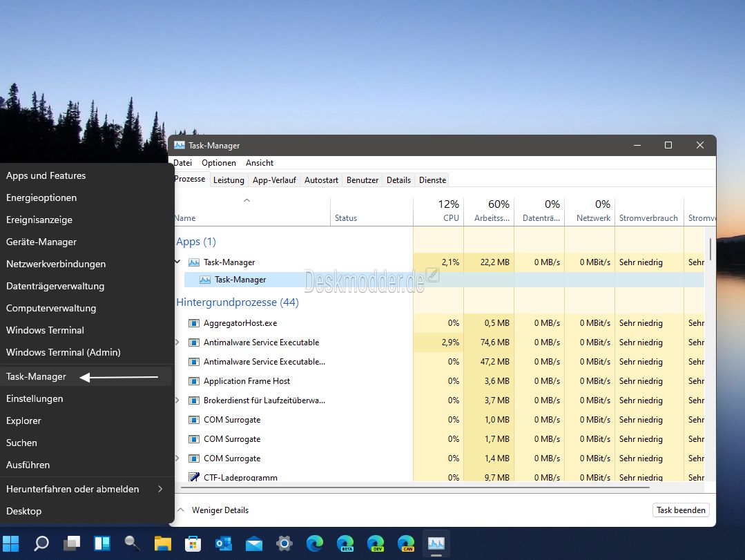Open the Mail app envelope icon
Screen dimensions: 745x560
pos(253,543)
